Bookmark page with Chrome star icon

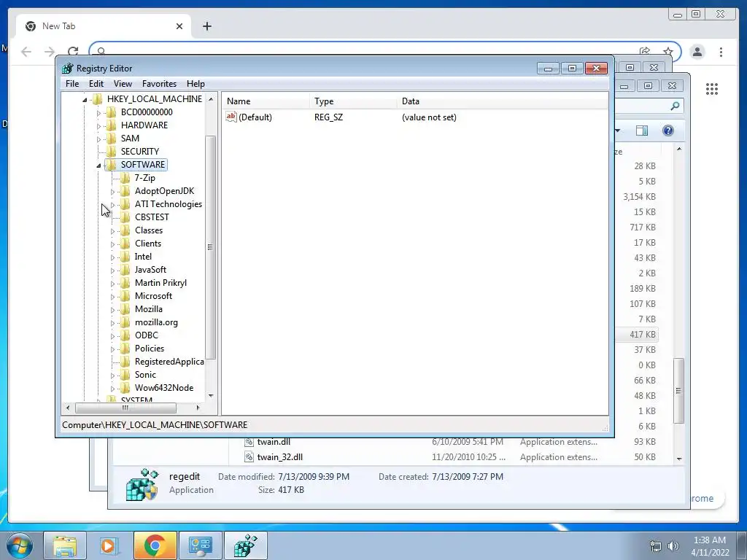[x=668, y=52]
